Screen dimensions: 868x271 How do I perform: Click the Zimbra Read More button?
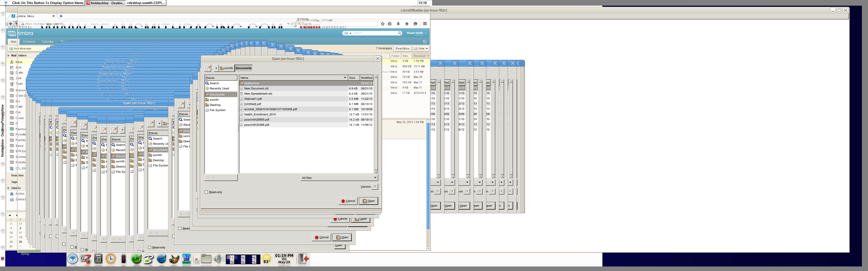coord(402,49)
